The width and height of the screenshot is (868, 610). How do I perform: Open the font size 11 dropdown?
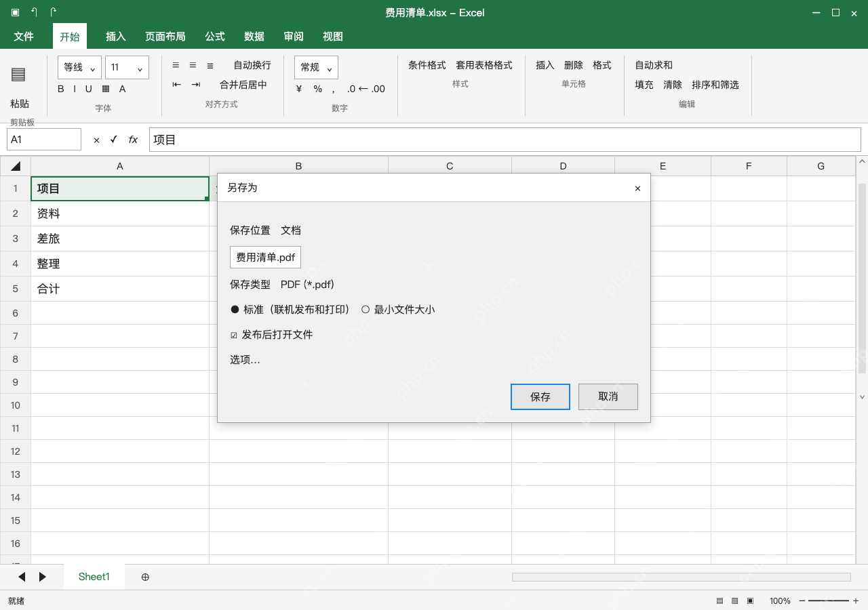tap(127, 67)
